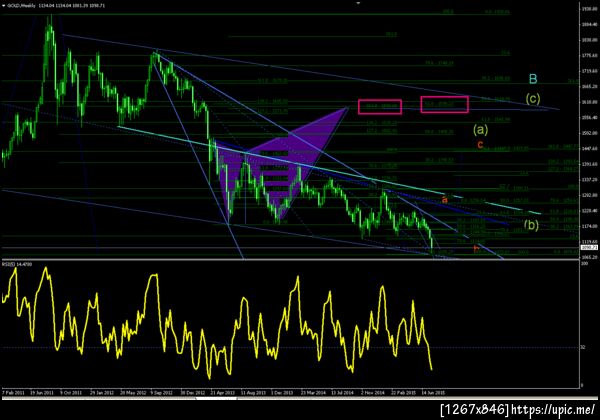Click the 1 Dec 2013 date label
Screen dimensions: 600x420
(282, 392)
